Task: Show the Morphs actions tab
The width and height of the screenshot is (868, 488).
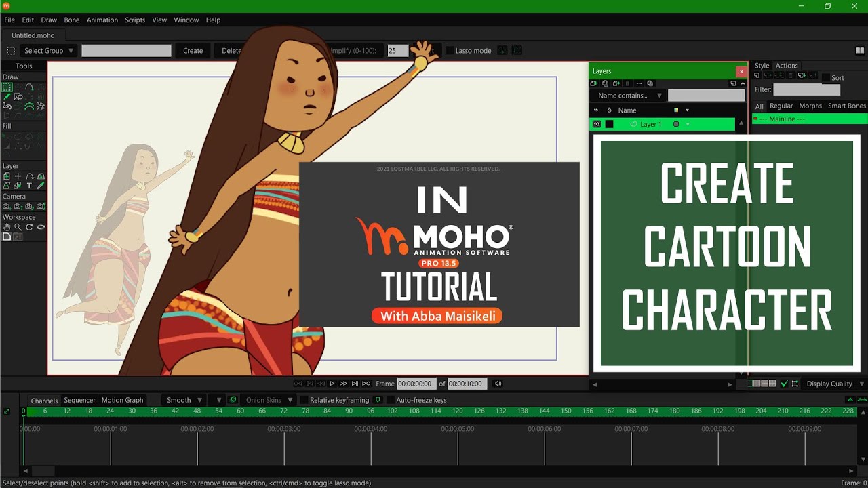Action: [810, 106]
